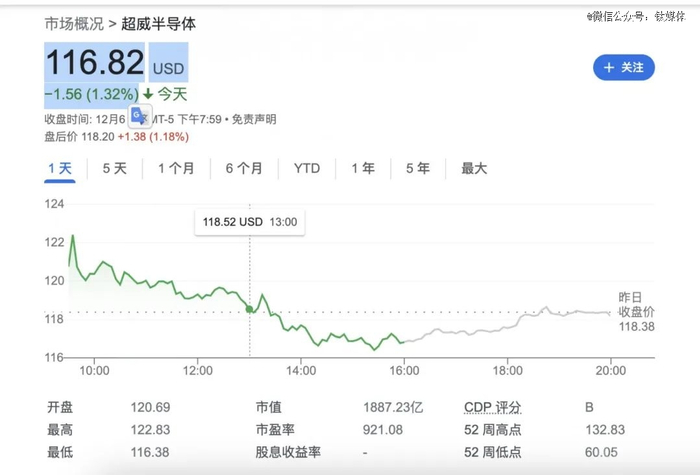Open the 市场概况 breadcrumb link
Screen dimensions: 700x475
[74, 24]
